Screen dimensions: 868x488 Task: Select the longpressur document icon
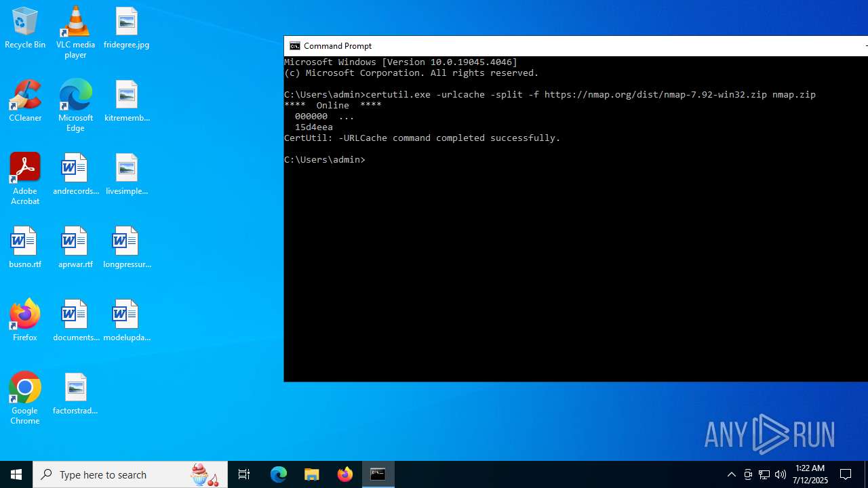tap(126, 248)
